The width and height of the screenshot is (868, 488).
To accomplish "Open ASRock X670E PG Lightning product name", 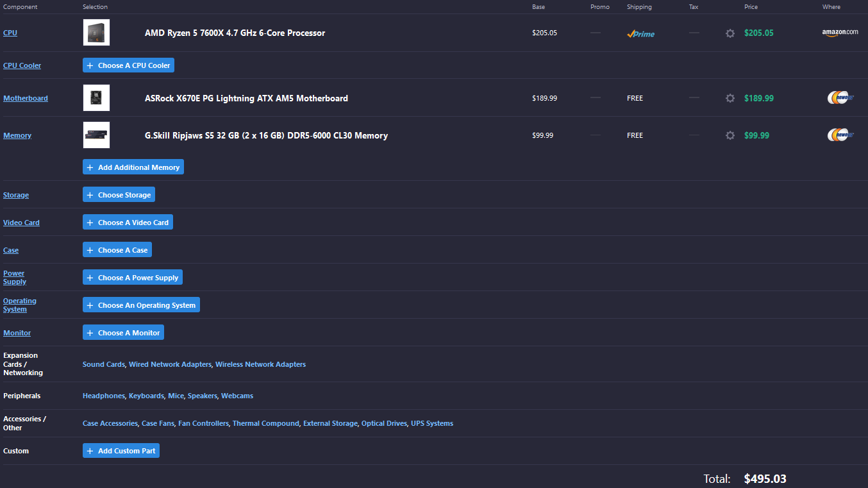I will click(x=246, y=98).
